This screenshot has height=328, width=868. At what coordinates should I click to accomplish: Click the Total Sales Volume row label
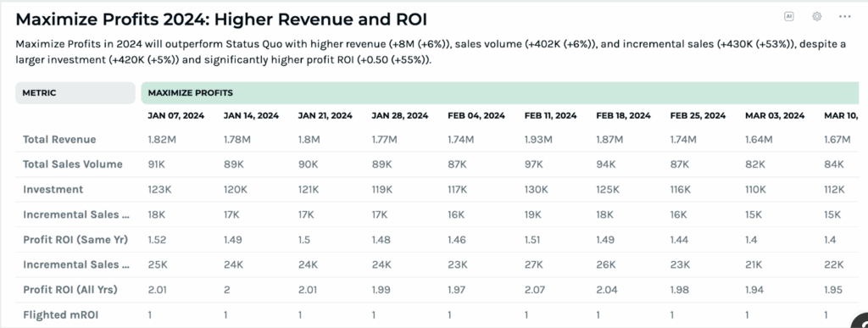click(73, 164)
